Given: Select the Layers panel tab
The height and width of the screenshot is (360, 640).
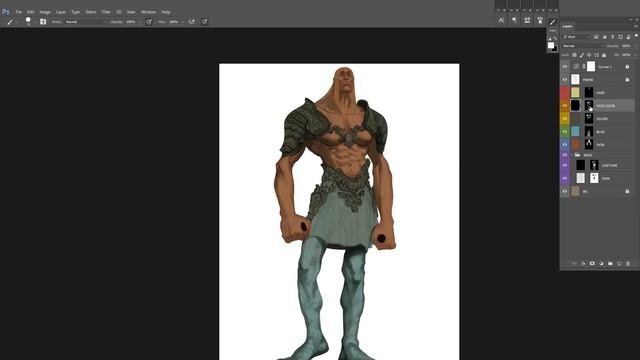Looking at the screenshot, I should tap(568, 26).
